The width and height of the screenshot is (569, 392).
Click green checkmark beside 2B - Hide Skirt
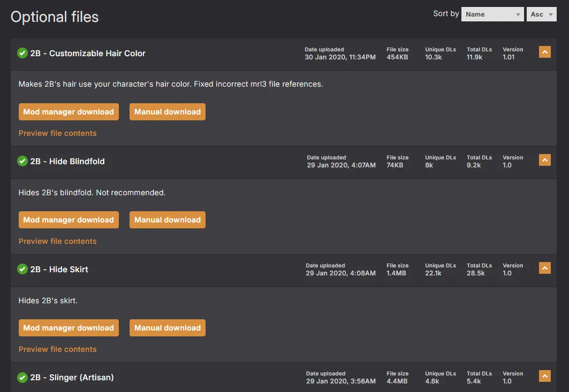coord(22,269)
